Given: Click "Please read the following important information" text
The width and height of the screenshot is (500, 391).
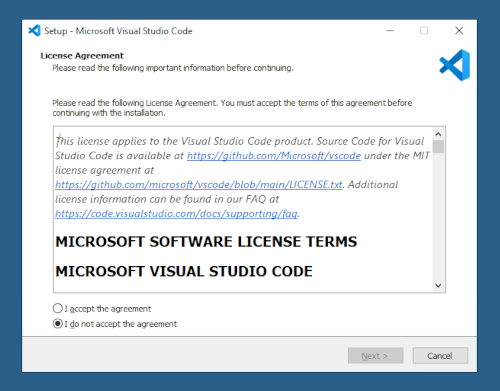Looking at the screenshot, I should pos(173,68).
